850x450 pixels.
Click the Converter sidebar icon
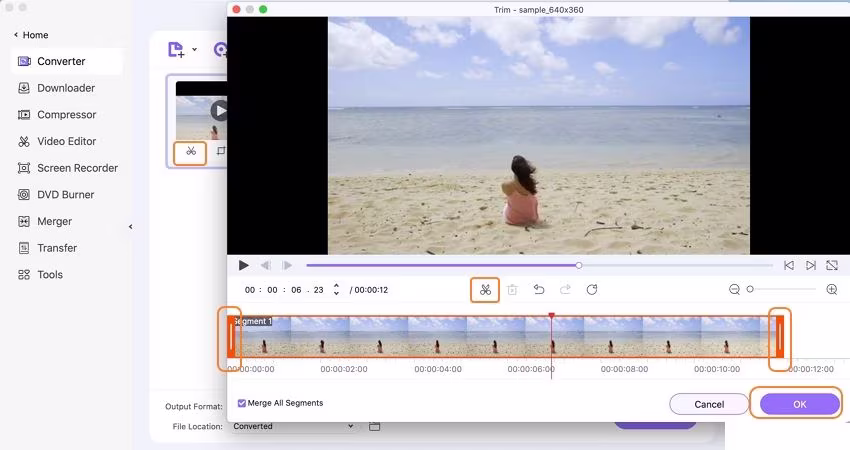[x=24, y=61]
